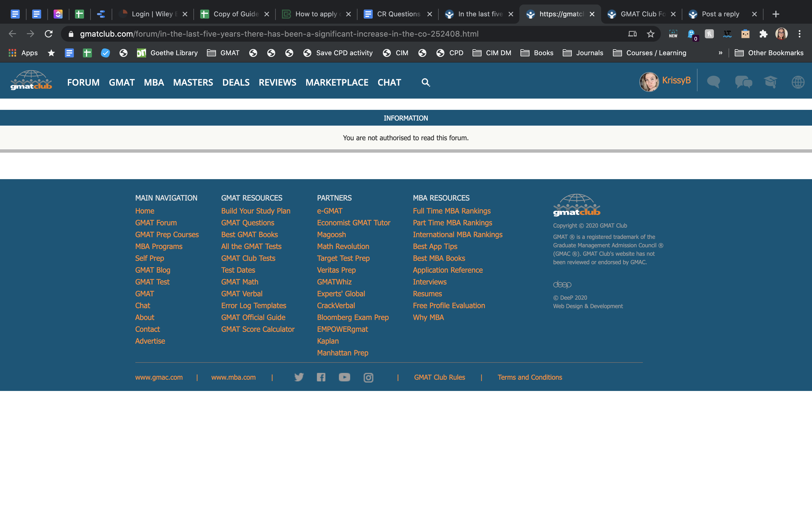Open the YouTube channel icon in the footer
This screenshot has height=507, width=812.
pyautogui.click(x=344, y=377)
